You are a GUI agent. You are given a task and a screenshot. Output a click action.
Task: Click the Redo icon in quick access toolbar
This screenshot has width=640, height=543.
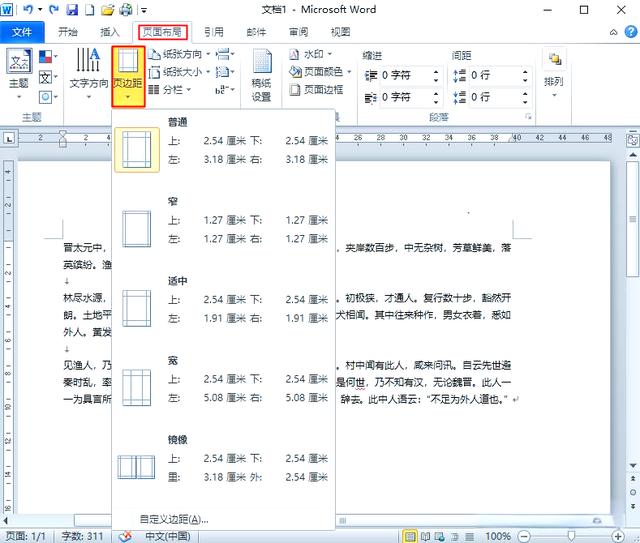(x=53, y=9)
